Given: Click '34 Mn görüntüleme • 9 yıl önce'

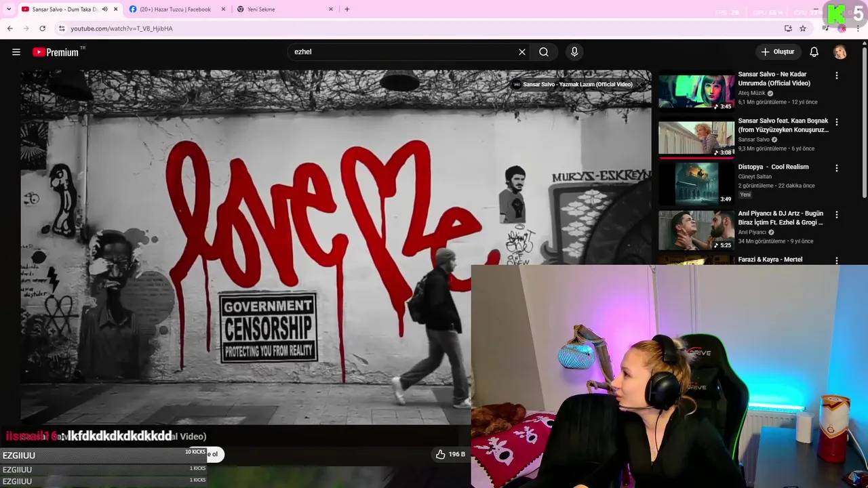Looking at the screenshot, I should tap(776, 241).
